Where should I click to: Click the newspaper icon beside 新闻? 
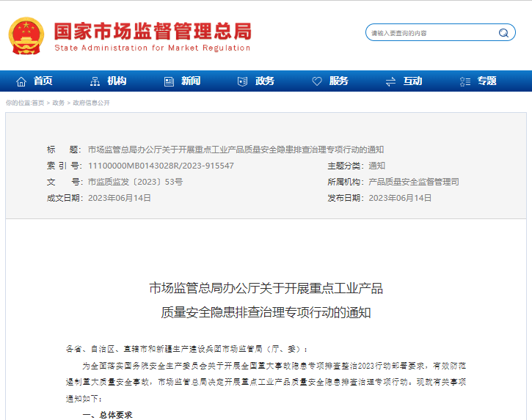click(169, 81)
